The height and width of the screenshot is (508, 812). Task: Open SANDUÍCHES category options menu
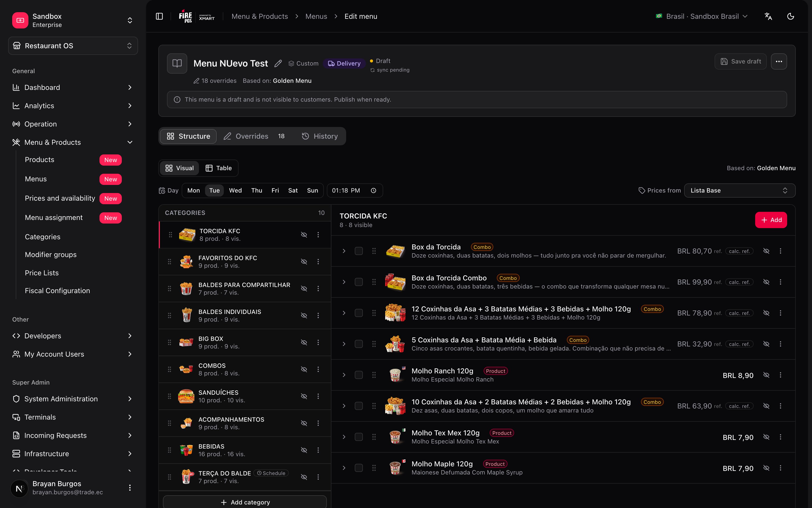(x=318, y=396)
